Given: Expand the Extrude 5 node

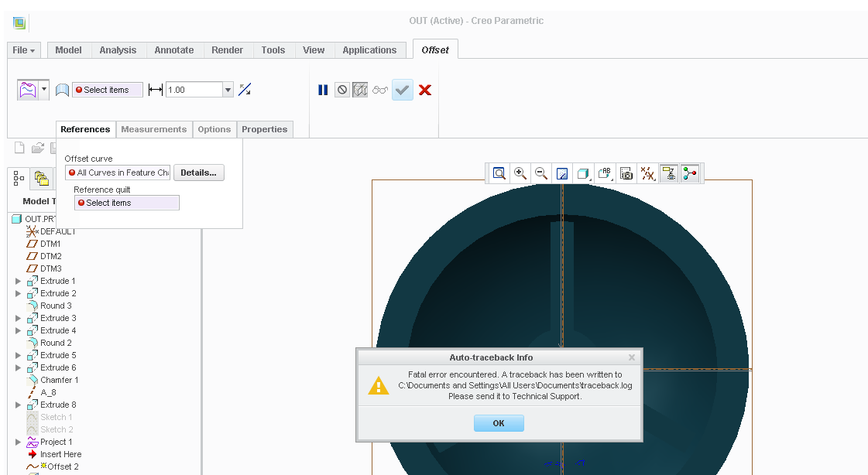Looking at the screenshot, I should (x=19, y=356).
